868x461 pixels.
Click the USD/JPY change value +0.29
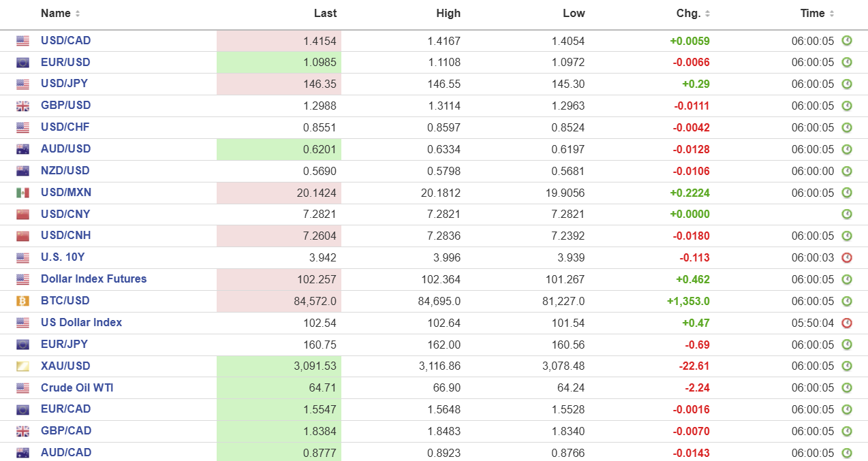point(696,84)
